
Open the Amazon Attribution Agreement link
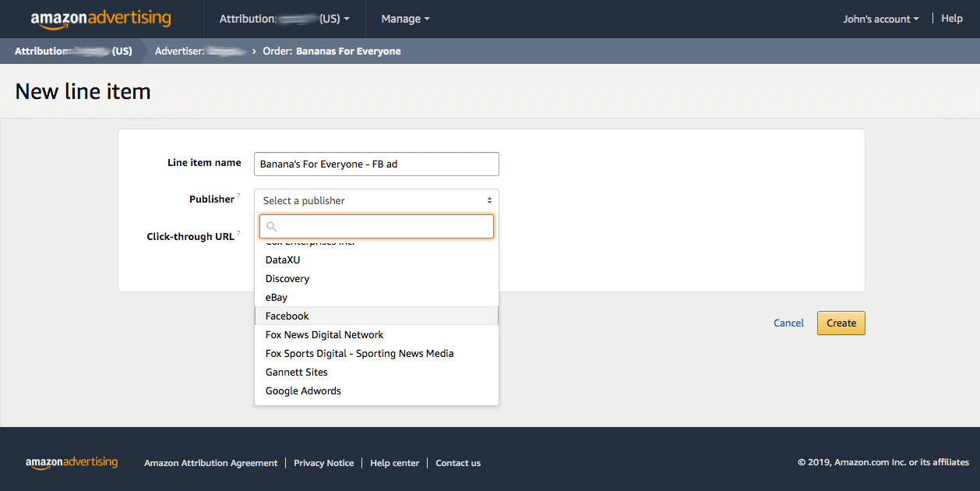pos(211,463)
